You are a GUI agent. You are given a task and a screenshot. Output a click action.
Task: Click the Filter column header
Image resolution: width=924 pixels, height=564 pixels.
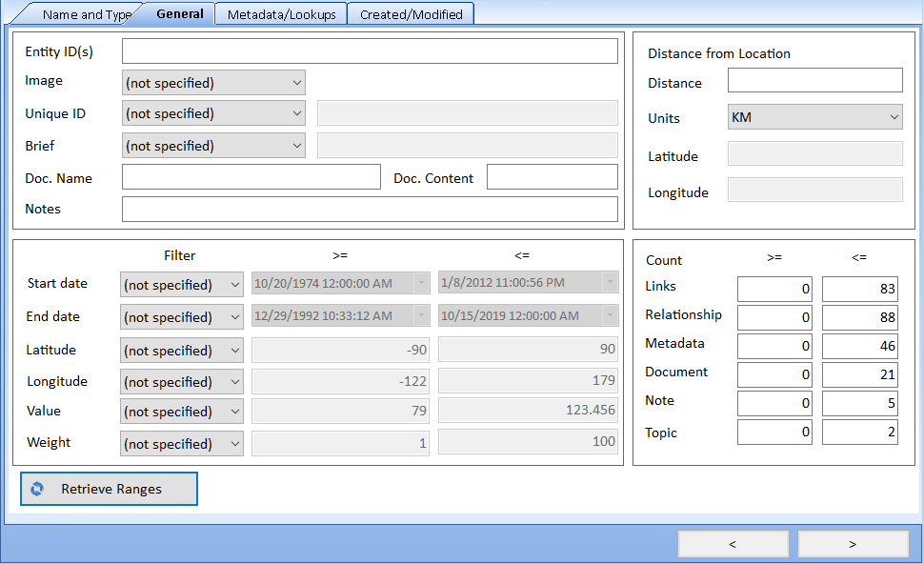(x=179, y=255)
